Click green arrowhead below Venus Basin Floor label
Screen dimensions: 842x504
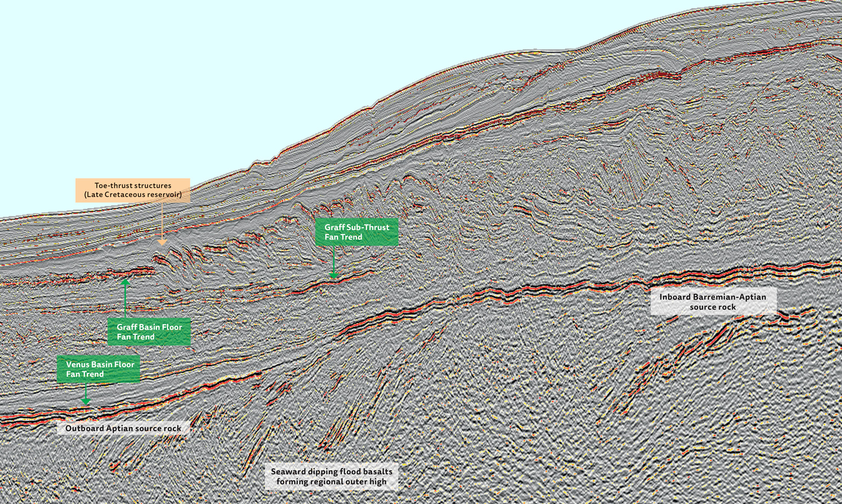tap(86, 401)
